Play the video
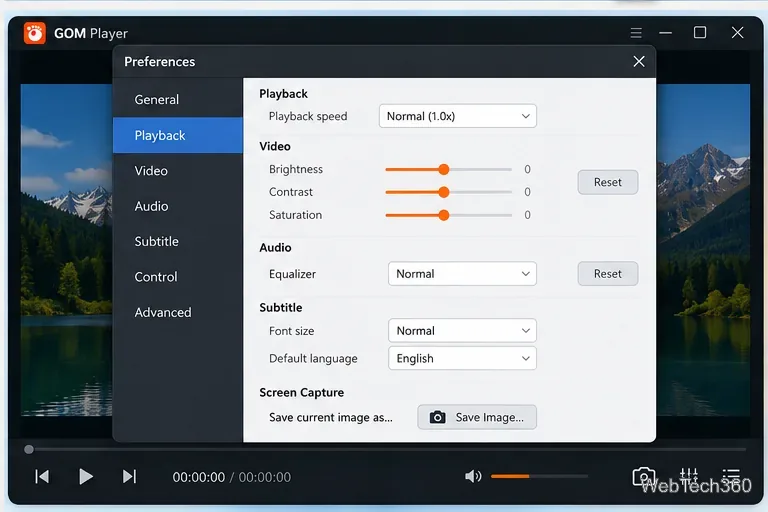 [86, 476]
